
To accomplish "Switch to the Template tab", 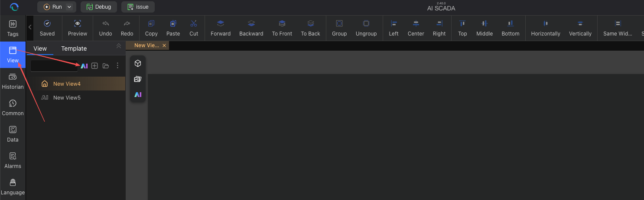I will [74, 48].
